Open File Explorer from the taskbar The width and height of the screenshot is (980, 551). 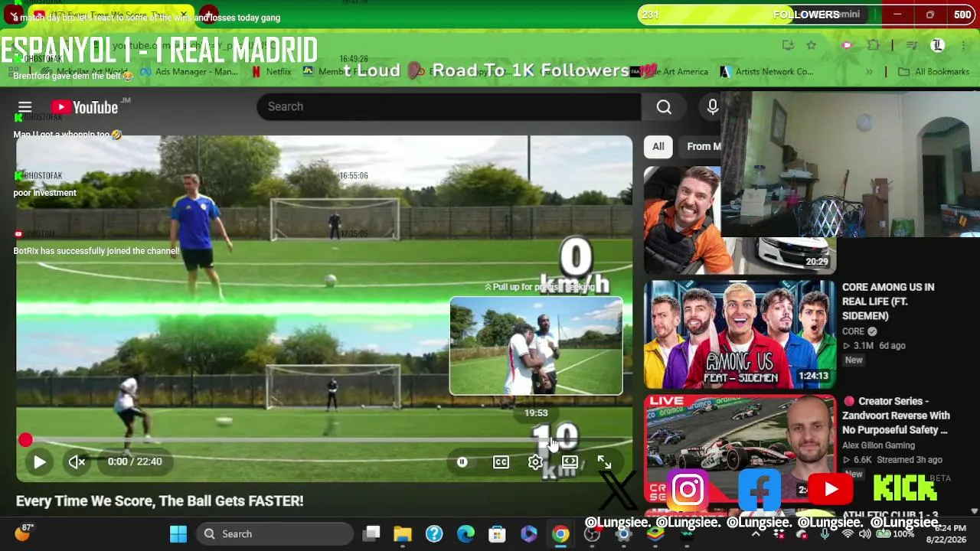click(403, 534)
